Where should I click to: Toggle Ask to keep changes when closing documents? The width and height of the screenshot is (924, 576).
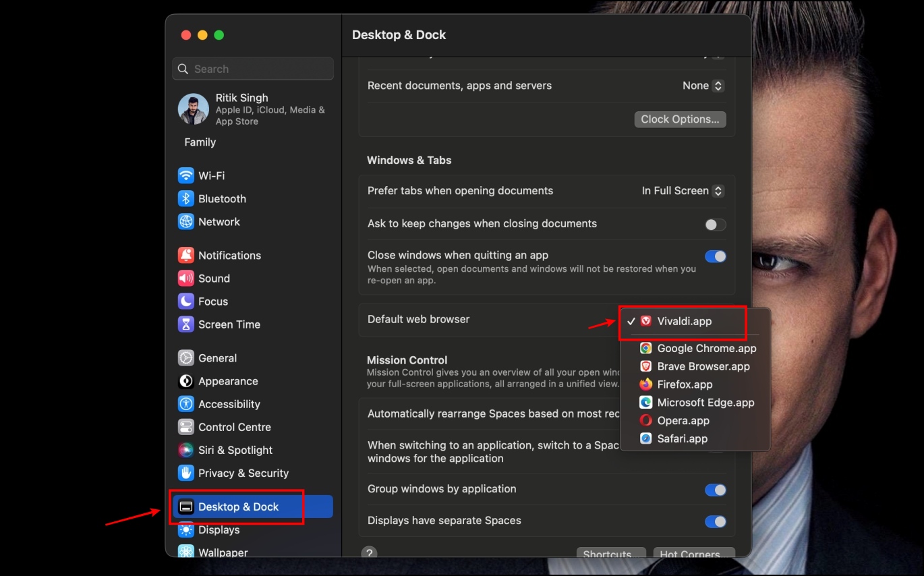(716, 225)
